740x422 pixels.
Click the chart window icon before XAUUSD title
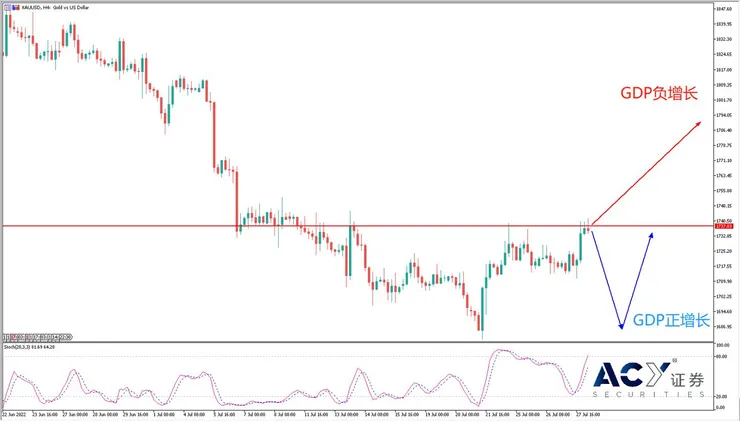click(7, 8)
